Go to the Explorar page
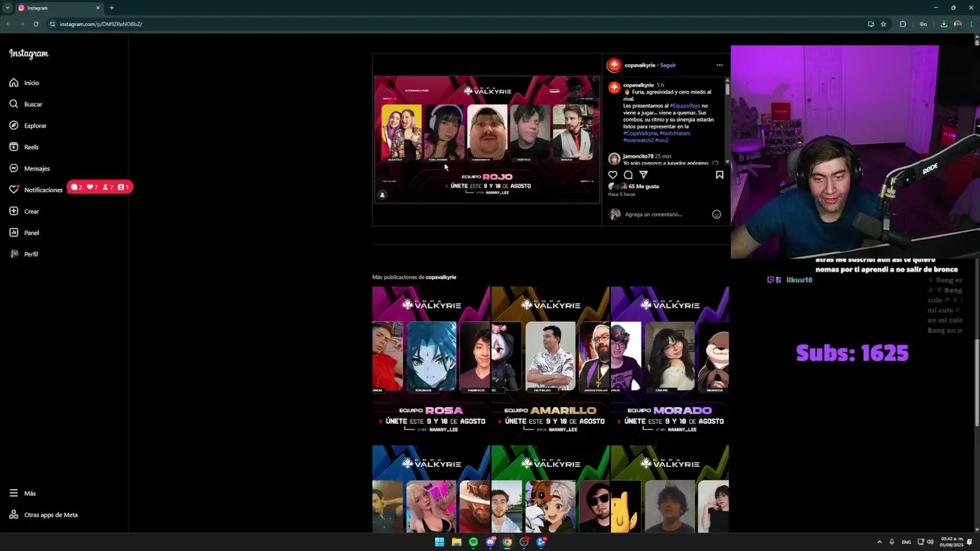This screenshot has height=551, width=980. click(x=28, y=126)
